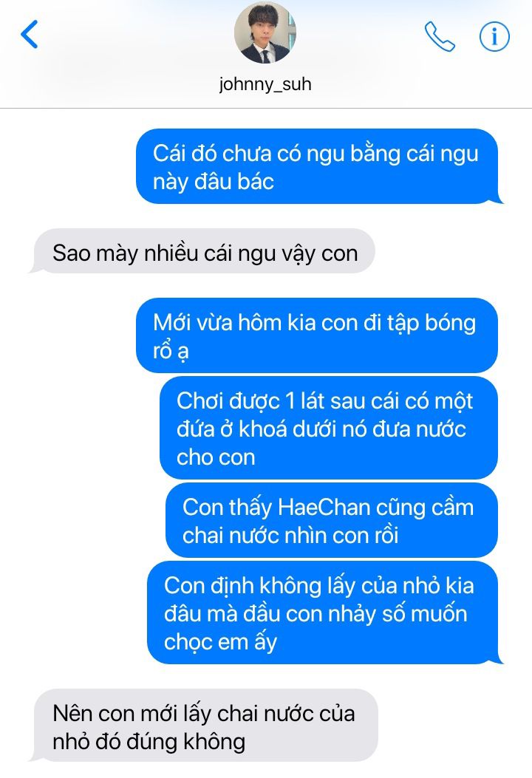Tap the message starting 'Con định không lấy của nhỏ kia'
Image resolution: width=532 pixels, height=778 pixels.
tap(326, 612)
